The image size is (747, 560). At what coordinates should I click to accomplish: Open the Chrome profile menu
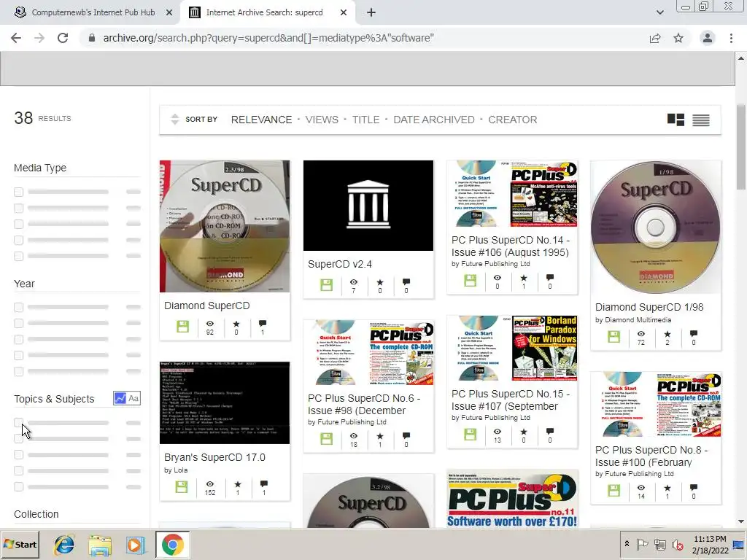pos(708,38)
